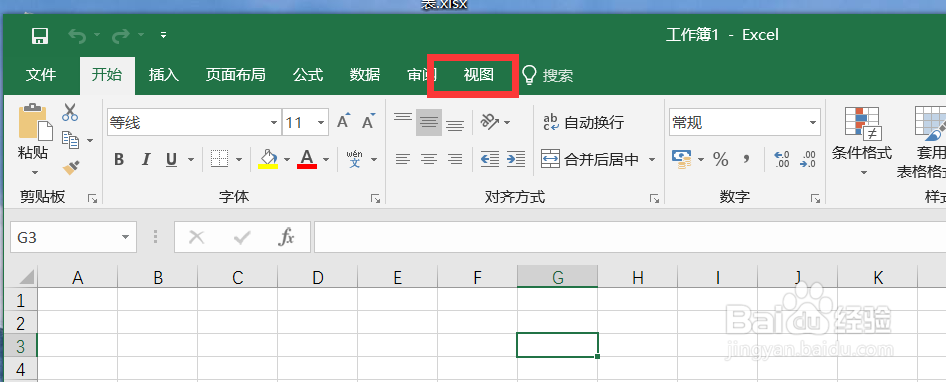The height and width of the screenshot is (382, 946).
Task: Click the formula bar input field
Action: (629, 237)
